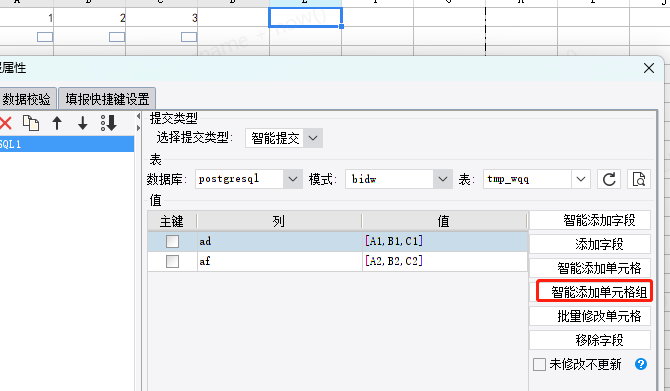Viewport: 670px width, 391px height.
Task: Select the highlighted cell E1 in spreadsheet
Action: pos(306,18)
